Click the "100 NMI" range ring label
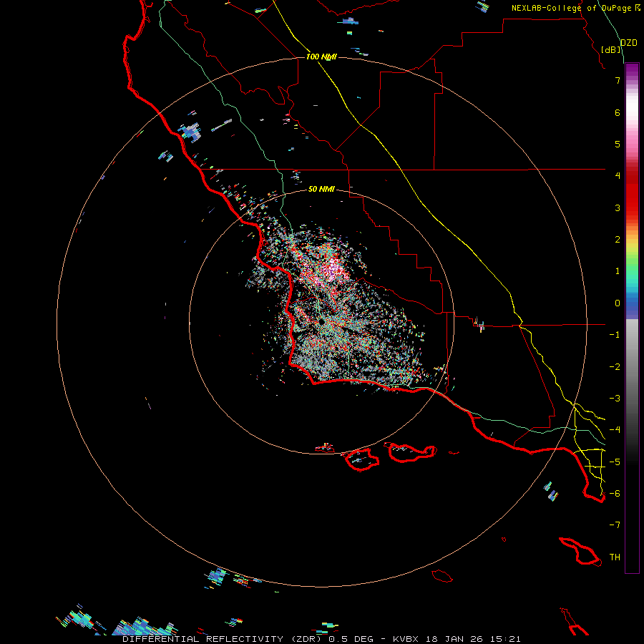Viewport: 644px width, 644px height. (321, 57)
